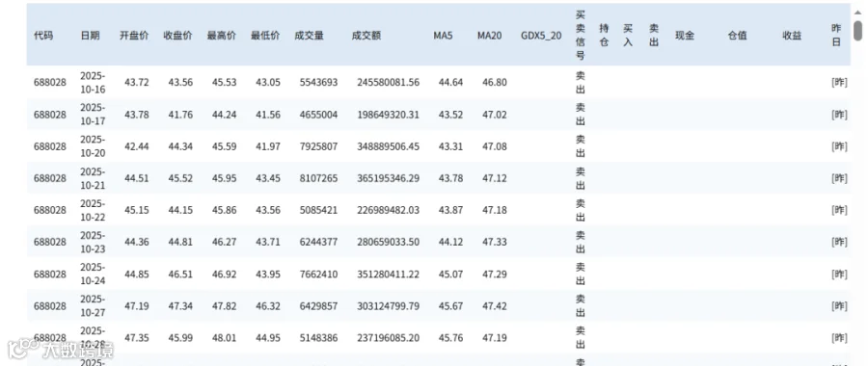Click volume value 8107265
The image size is (868, 366).
pos(318,178)
